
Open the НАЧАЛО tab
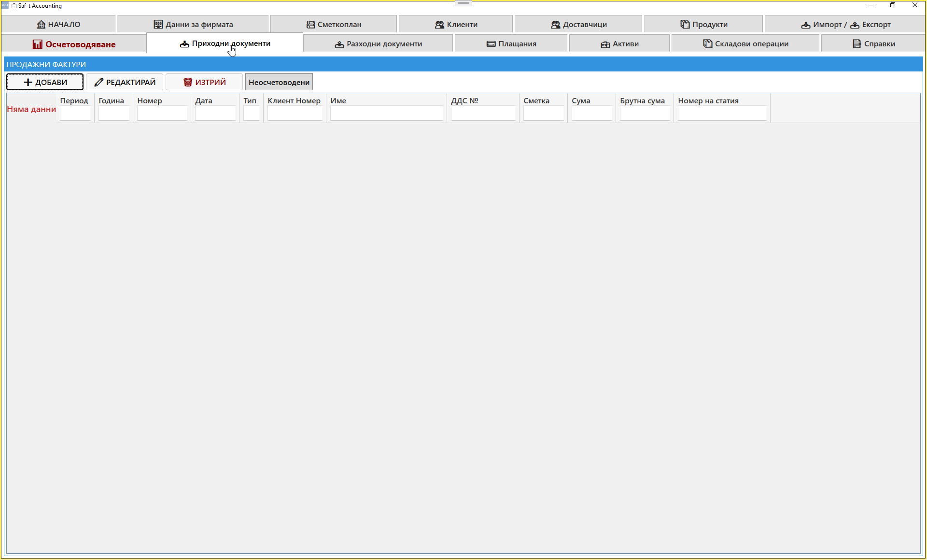(x=58, y=24)
